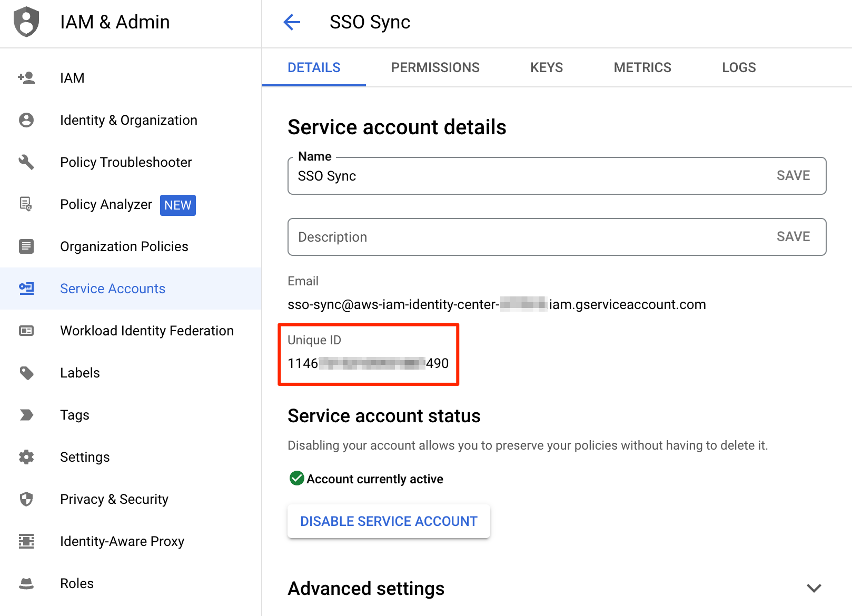
Task: Click the Service Accounts key icon
Action: point(26,289)
